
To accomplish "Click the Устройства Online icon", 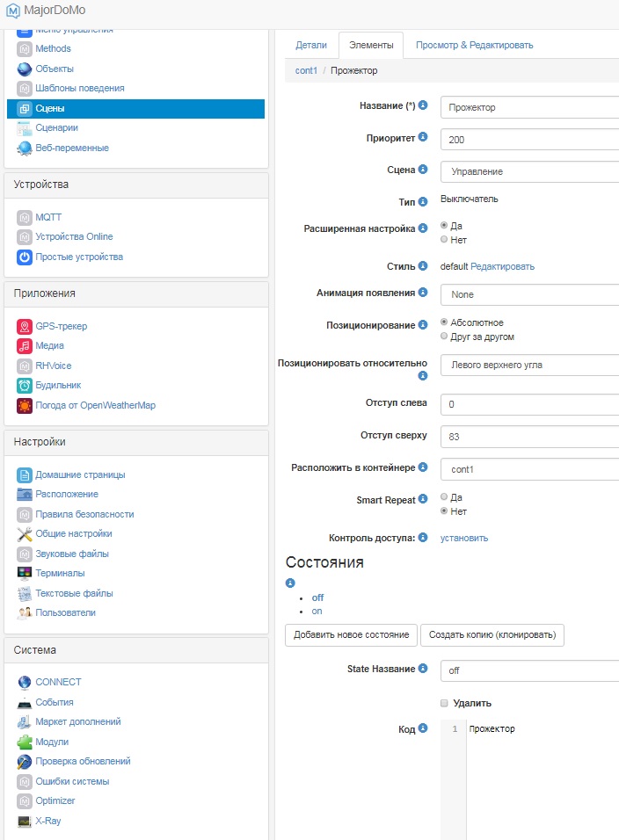I will click(24, 236).
